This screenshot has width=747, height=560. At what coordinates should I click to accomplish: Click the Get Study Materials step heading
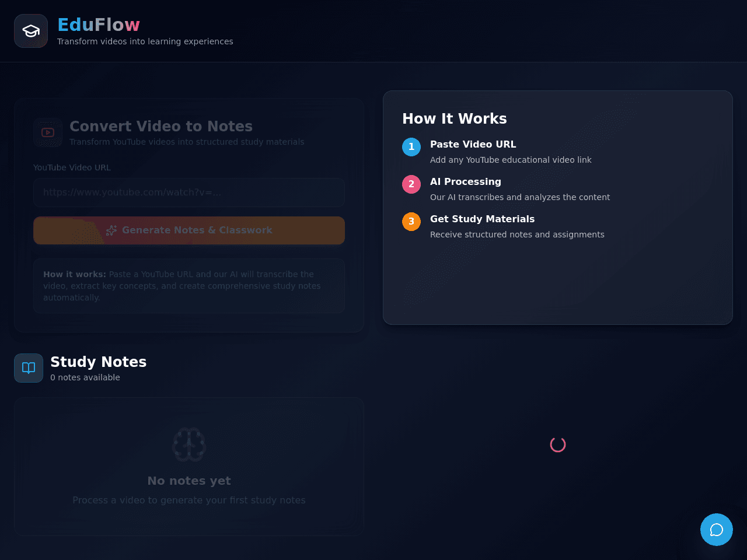coord(483,219)
